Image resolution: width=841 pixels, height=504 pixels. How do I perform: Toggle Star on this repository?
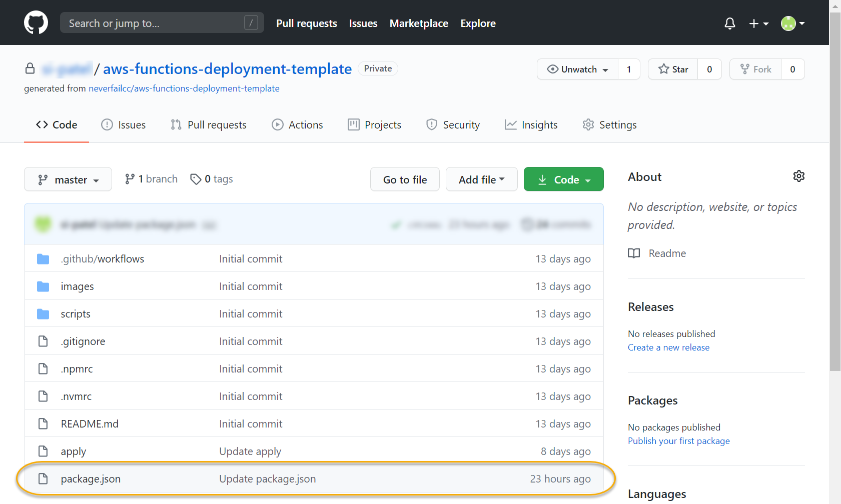pyautogui.click(x=673, y=69)
